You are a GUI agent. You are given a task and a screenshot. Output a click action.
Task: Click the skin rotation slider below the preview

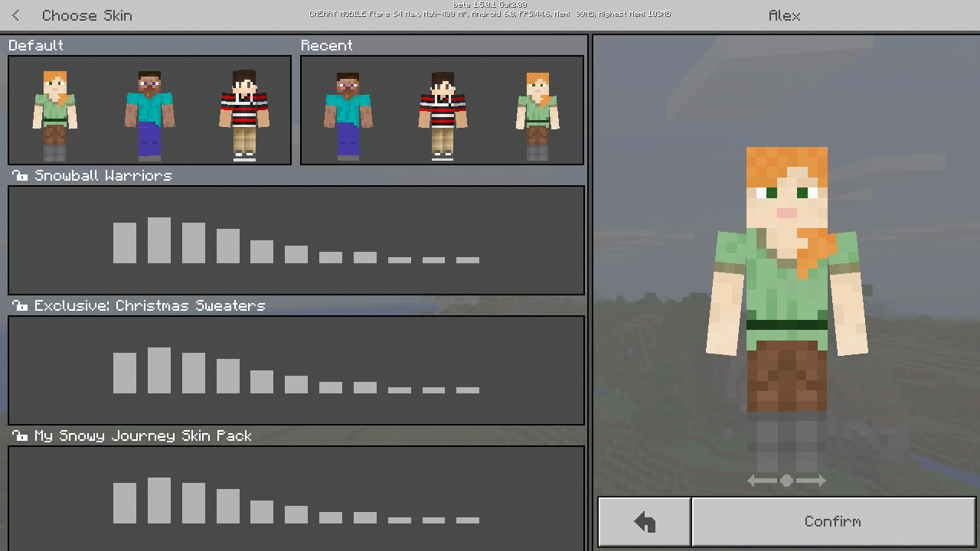pyautogui.click(x=786, y=481)
